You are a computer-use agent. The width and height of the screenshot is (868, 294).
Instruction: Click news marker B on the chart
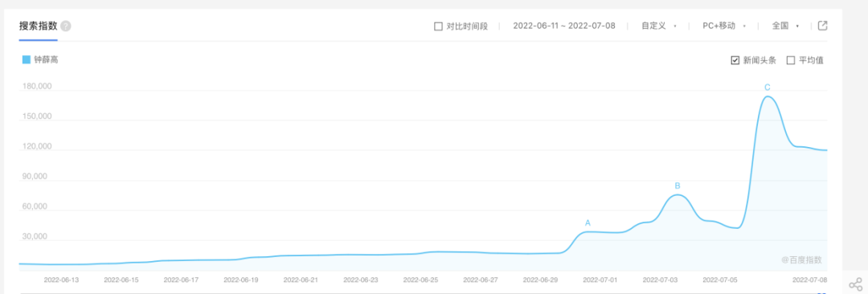677,186
